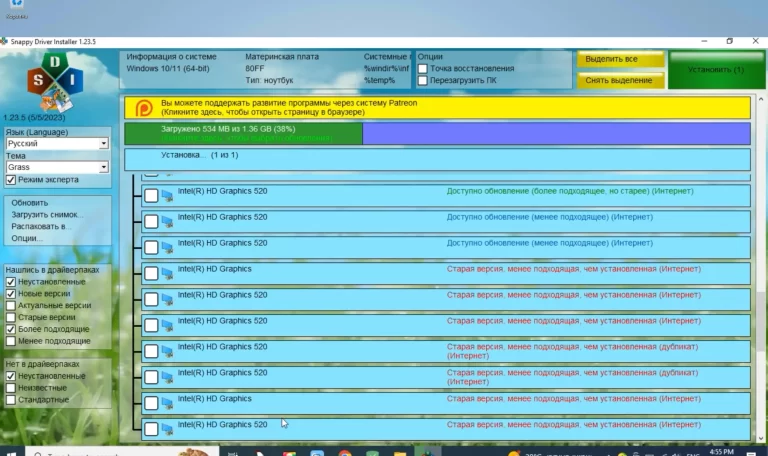The height and width of the screenshot is (456, 768).
Task: Toggle 'Неустановленные' under 'Нашлись в драйверпаках'
Action: coord(11,282)
